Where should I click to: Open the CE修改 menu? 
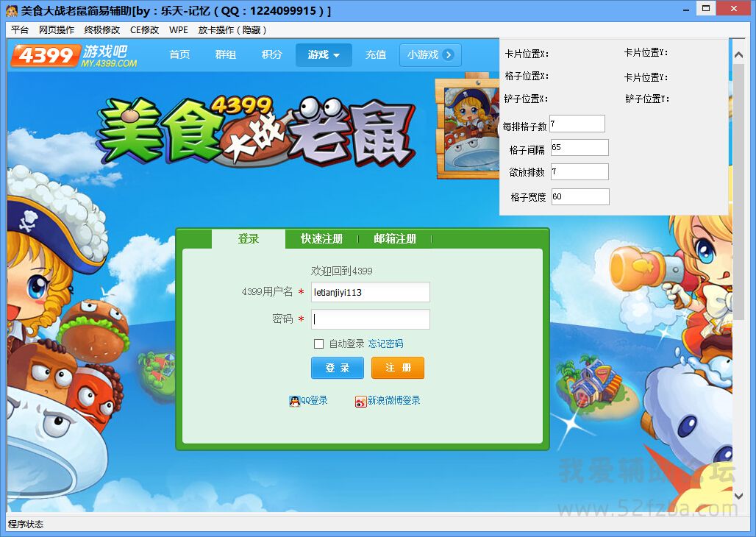click(x=144, y=30)
